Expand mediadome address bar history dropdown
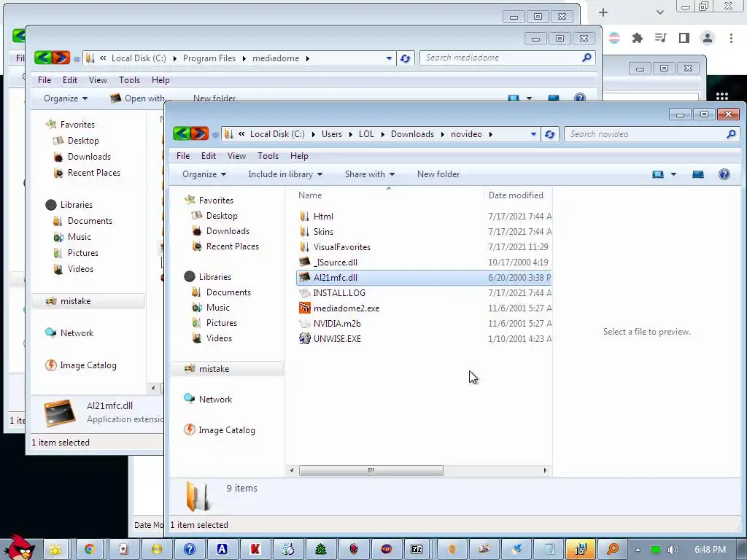 pyautogui.click(x=390, y=58)
